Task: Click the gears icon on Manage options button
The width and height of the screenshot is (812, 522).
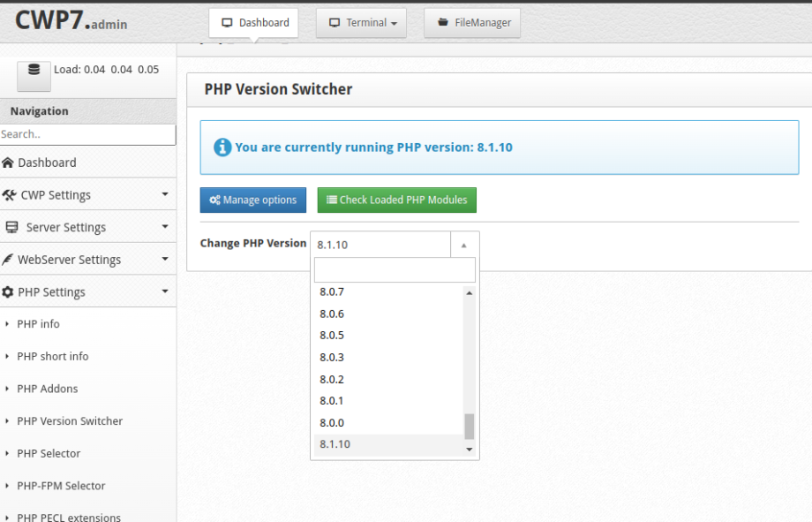Action: [x=214, y=200]
